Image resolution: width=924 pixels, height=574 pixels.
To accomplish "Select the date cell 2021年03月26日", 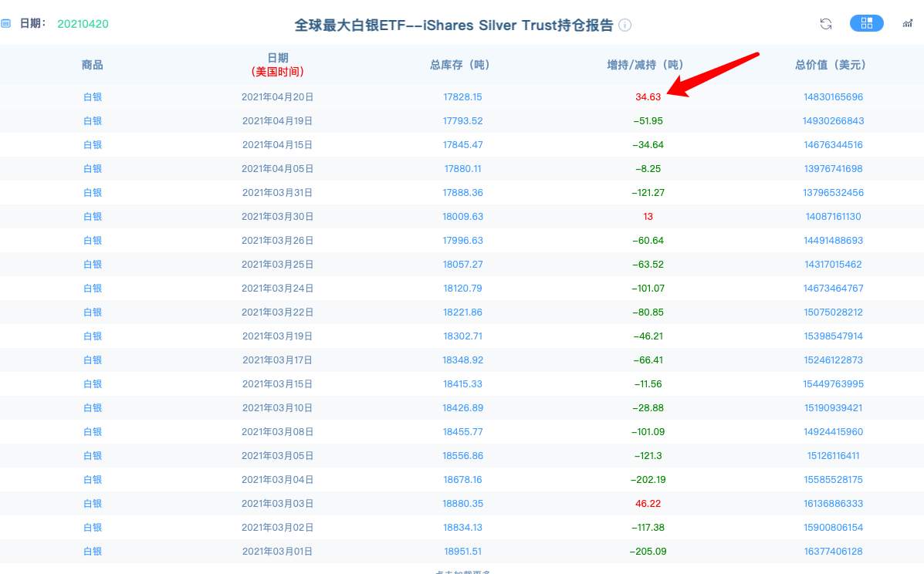I will 278,240.
